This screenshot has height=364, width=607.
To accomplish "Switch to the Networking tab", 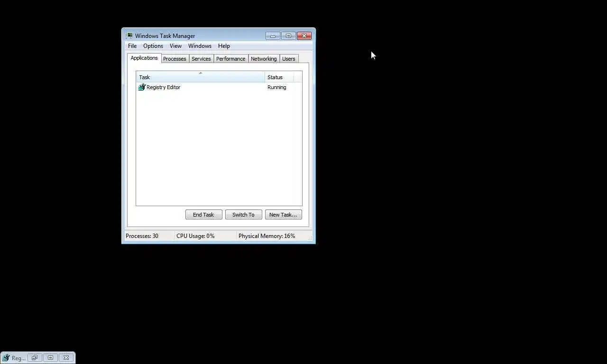I will 264,59.
